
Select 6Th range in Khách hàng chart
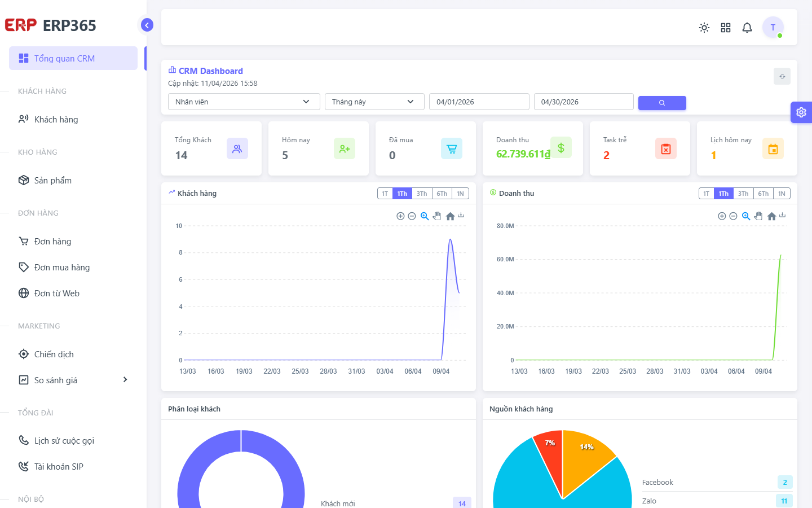tap(442, 194)
